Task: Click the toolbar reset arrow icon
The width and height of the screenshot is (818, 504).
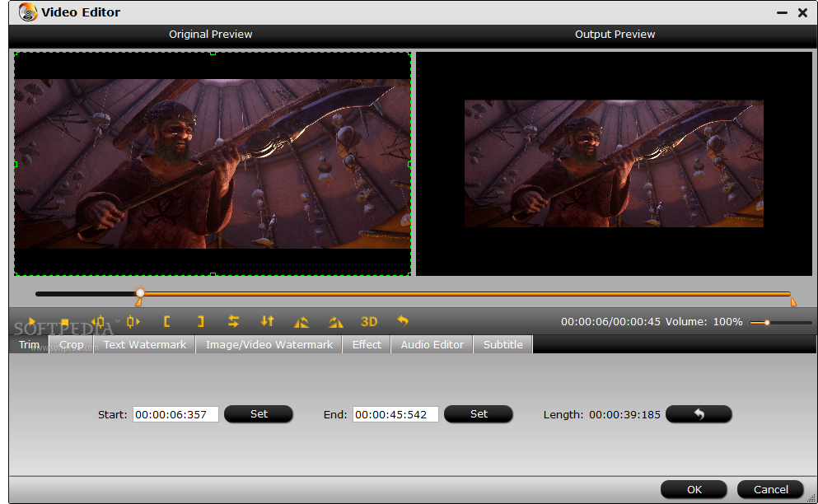Action: 403,321
